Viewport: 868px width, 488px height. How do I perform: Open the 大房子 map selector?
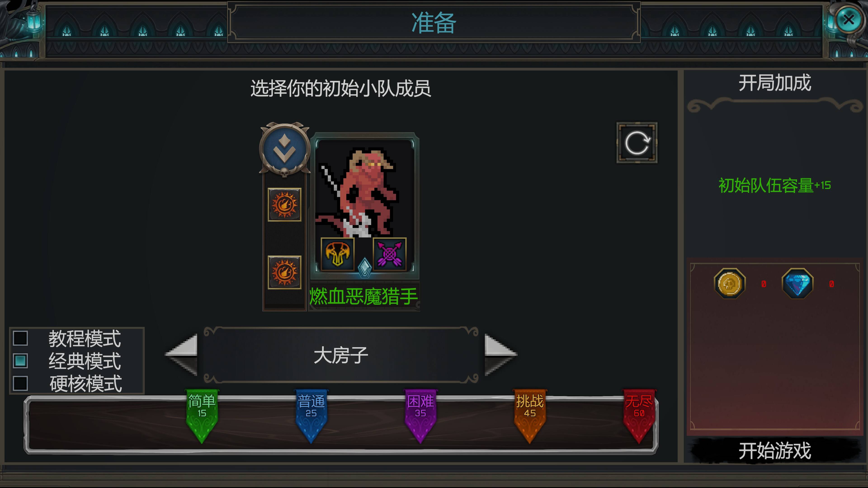pyautogui.click(x=341, y=355)
